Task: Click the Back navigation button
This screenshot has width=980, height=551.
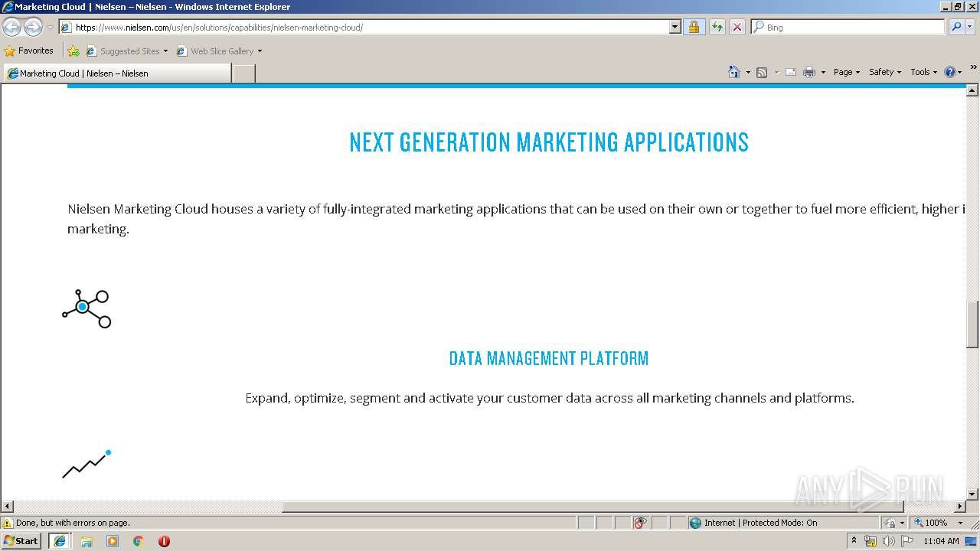Action: click(x=11, y=28)
